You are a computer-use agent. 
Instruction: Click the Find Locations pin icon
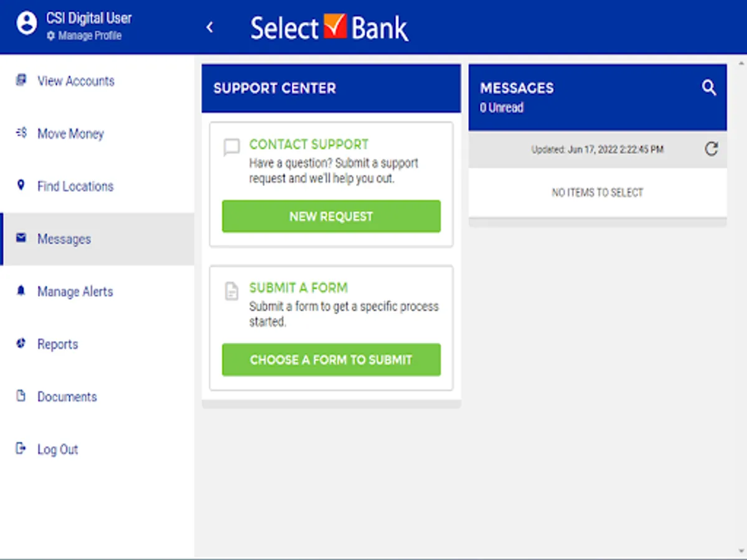(21, 185)
